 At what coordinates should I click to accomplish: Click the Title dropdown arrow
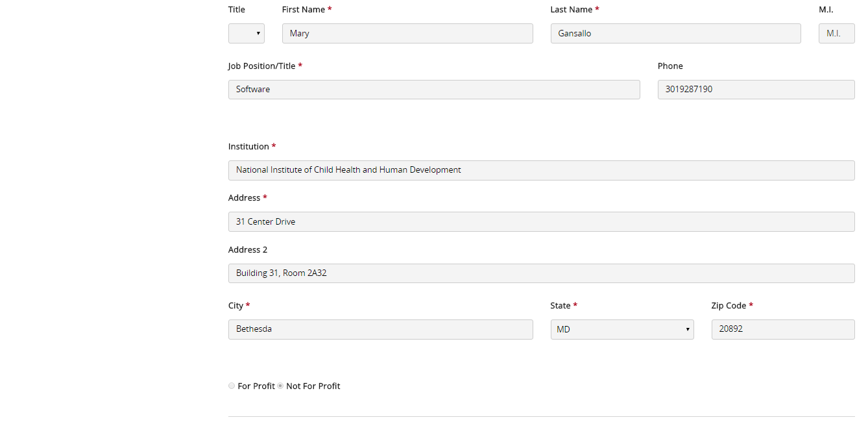pyautogui.click(x=258, y=34)
